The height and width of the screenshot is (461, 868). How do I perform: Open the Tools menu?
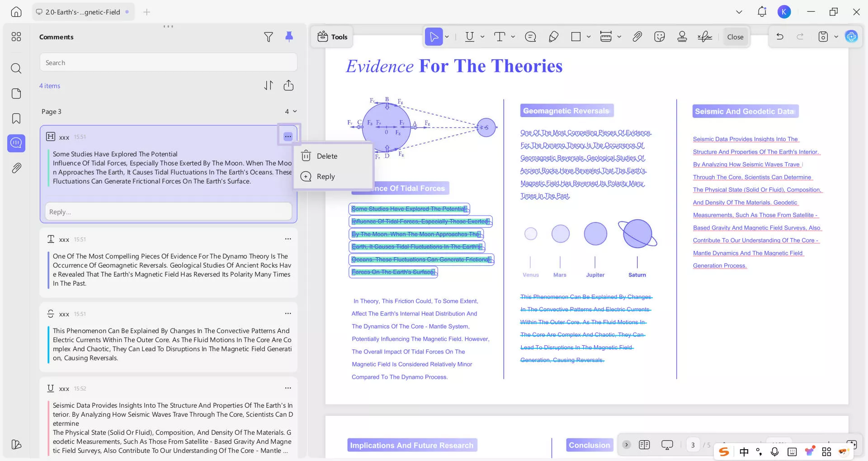(332, 37)
